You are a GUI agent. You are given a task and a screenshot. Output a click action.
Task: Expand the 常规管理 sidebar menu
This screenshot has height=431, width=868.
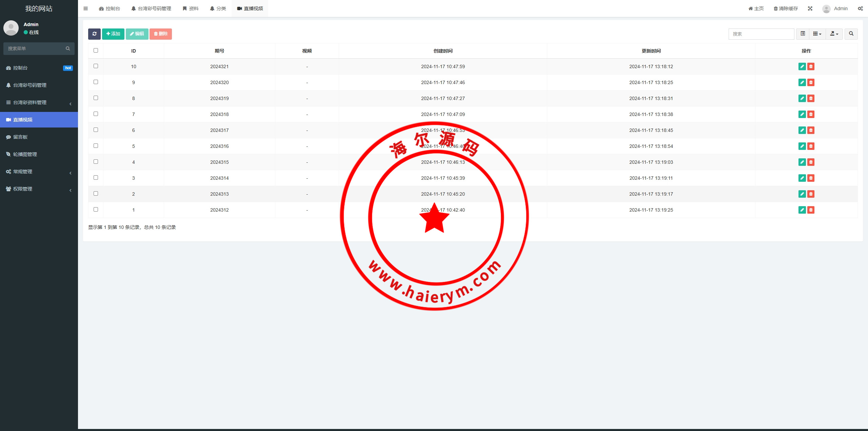click(x=39, y=172)
